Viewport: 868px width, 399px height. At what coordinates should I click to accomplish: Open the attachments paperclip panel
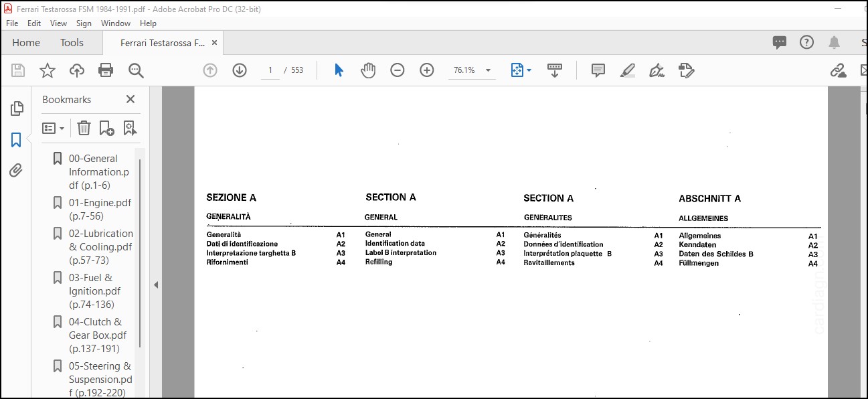point(17,171)
